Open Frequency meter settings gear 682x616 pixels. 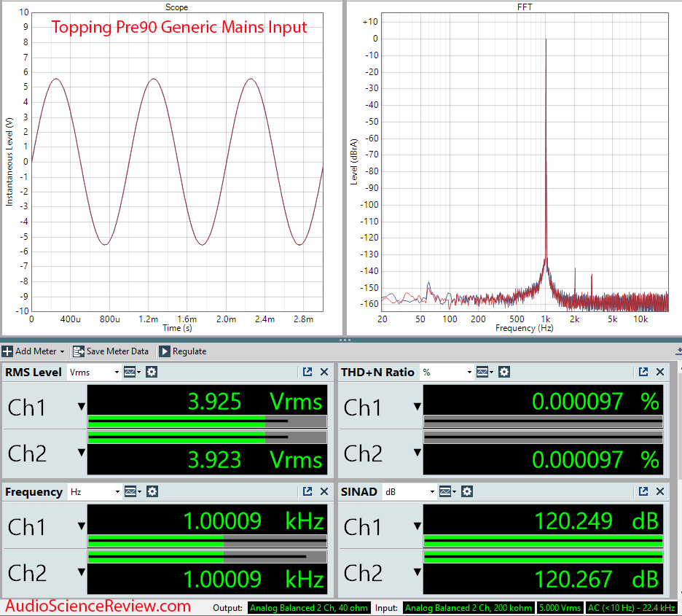pyautogui.click(x=152, y=491)
